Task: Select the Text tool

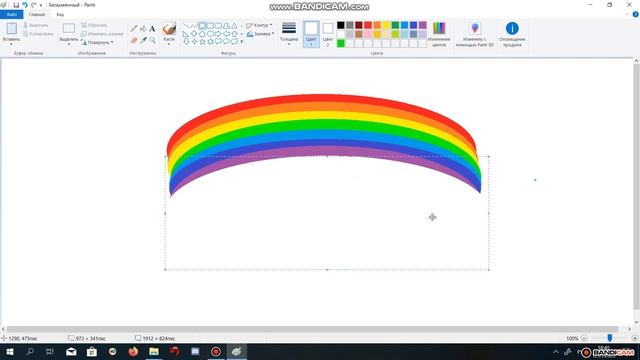Action: (152, 29)
